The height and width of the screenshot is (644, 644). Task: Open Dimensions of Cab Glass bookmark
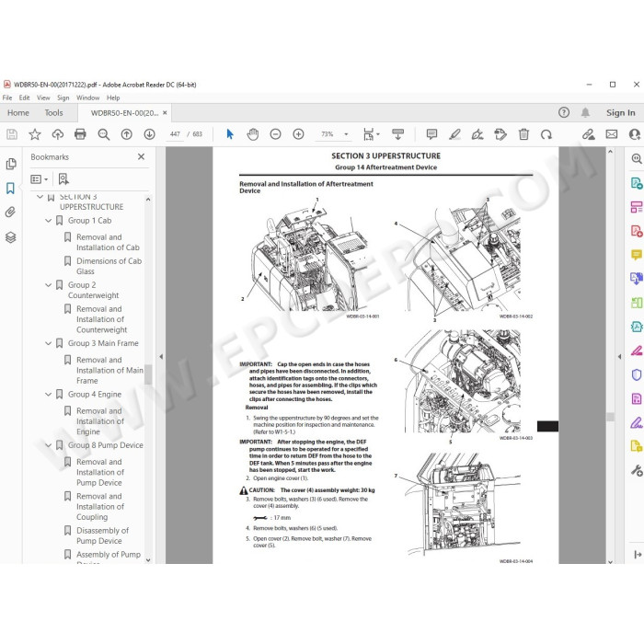[x=109, y=266]
